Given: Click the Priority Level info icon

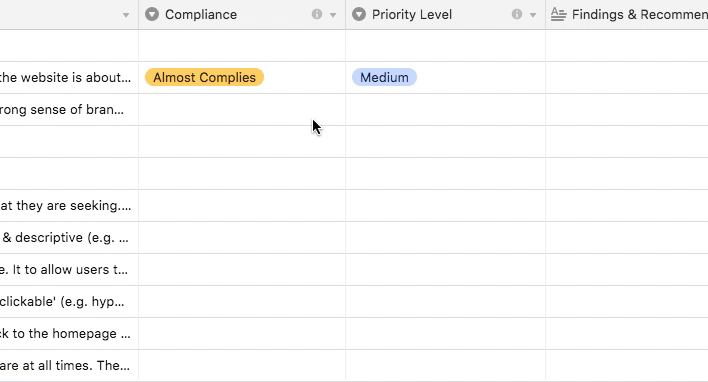Looking at the screenshot, I should [x=517, y=14].
